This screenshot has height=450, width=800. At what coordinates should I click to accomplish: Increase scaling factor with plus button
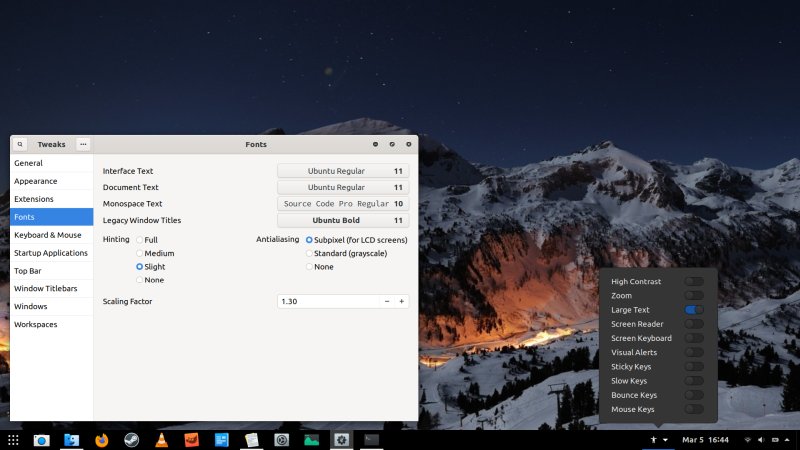[x=401, y=301]
